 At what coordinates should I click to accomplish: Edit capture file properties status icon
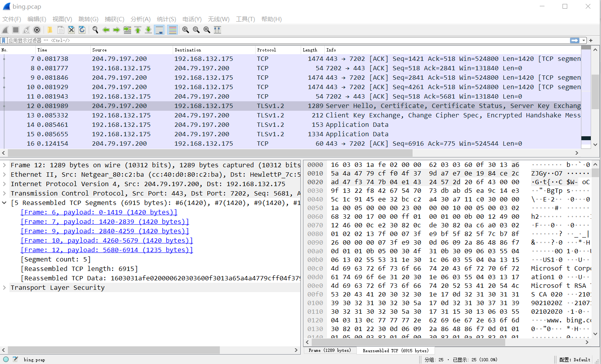15,359
